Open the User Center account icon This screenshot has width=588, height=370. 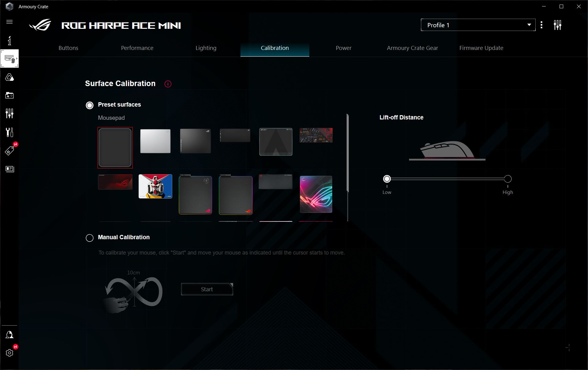9,334
